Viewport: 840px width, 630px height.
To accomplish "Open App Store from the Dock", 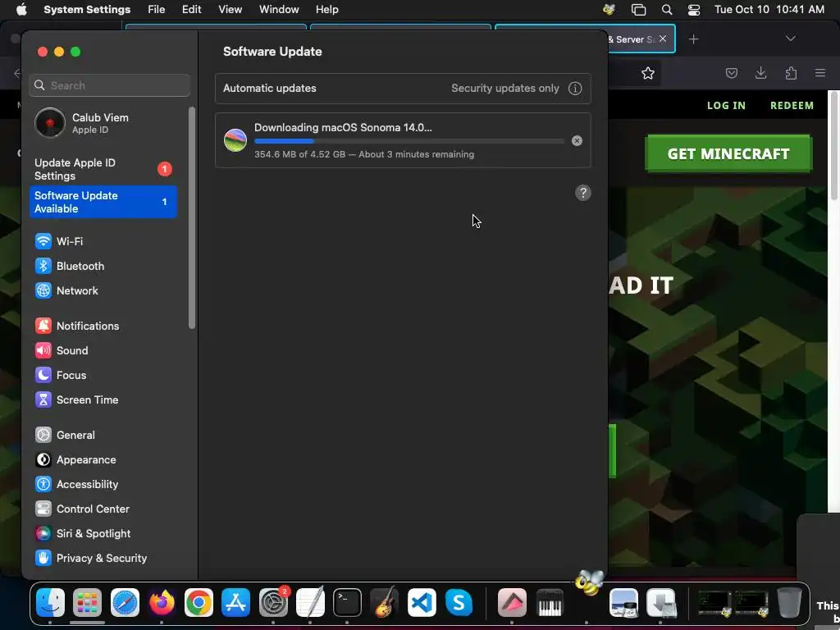I will [x=235, y=602].
